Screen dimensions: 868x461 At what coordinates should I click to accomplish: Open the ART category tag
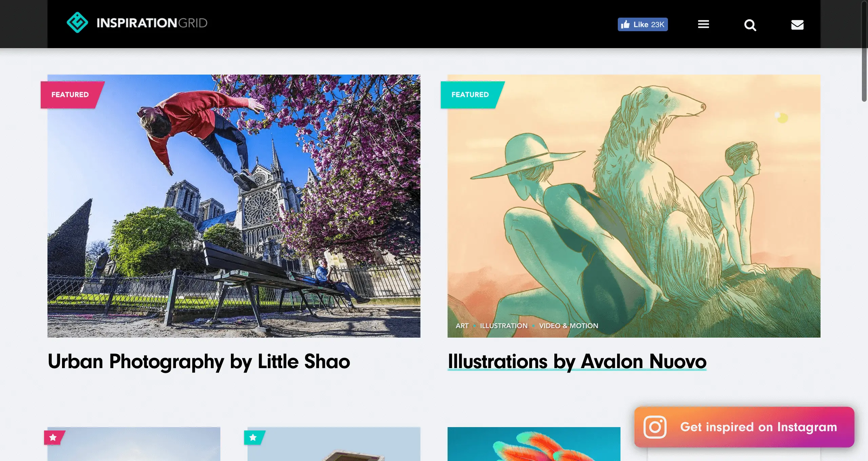pos(462,326)
